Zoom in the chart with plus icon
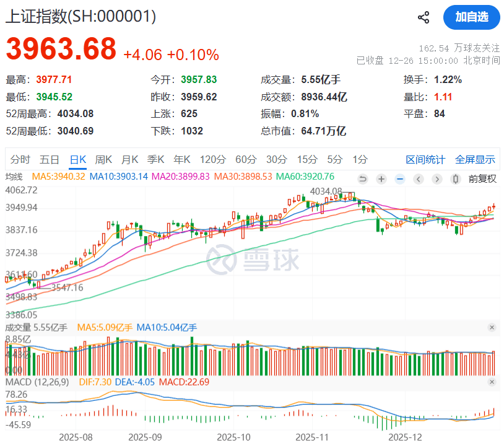Screen dimensions: 504x443 pyautogui.click(x=381, y=179)
